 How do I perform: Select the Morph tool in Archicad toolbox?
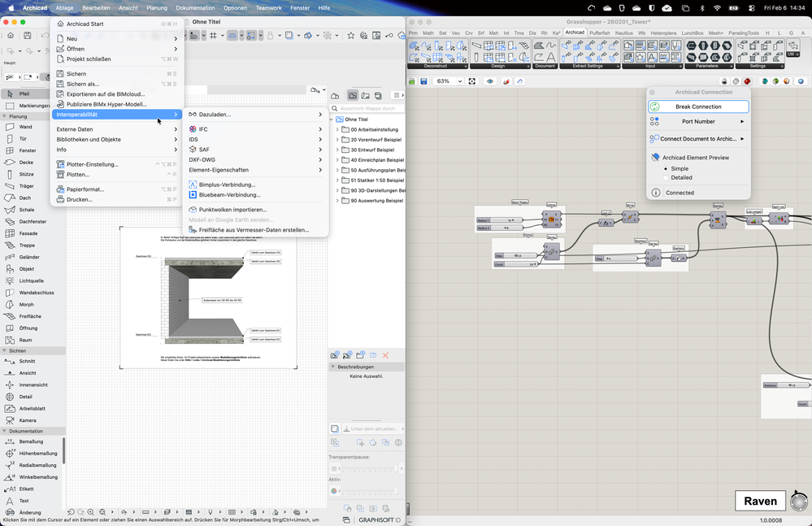(26, 304)
